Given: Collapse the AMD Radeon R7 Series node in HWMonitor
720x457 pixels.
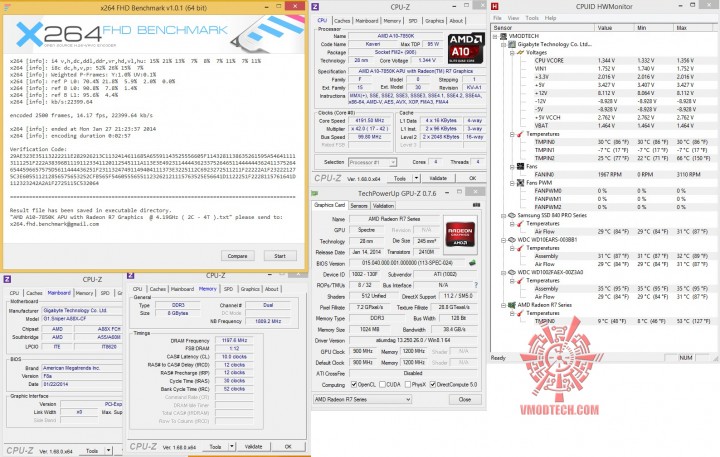Looking at the screenshot, I should pyautogui.click(x=504, y=305).
